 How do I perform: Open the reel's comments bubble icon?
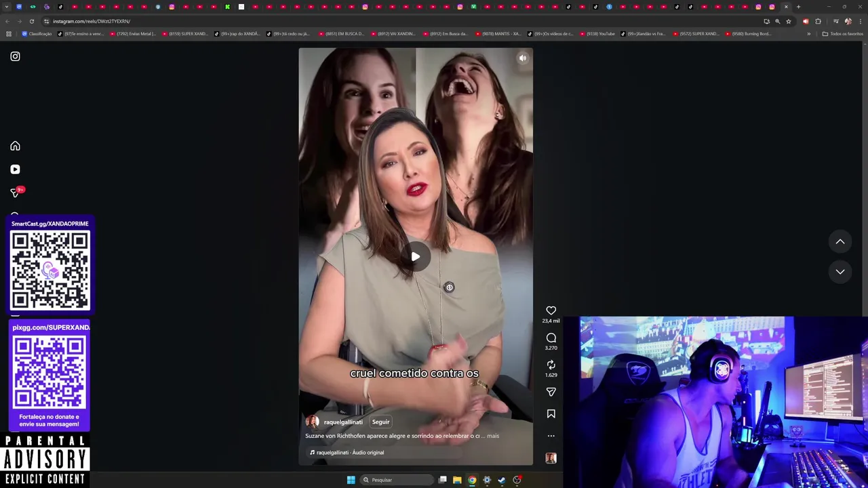[551, 338]
